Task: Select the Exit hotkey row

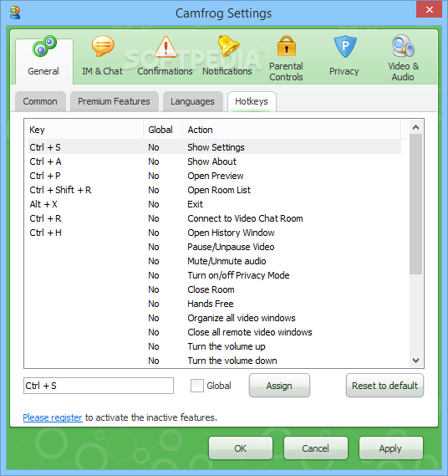Action: (215, 204)
